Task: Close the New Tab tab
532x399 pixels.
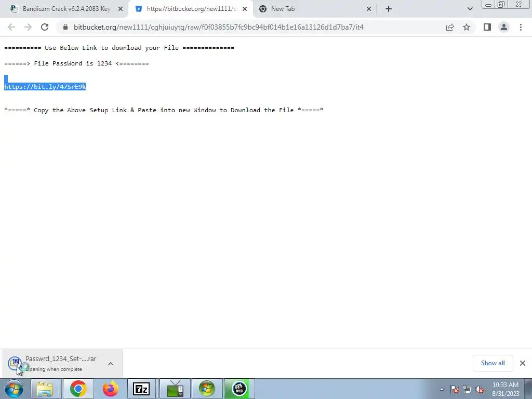Action: [x=369, y=9]
